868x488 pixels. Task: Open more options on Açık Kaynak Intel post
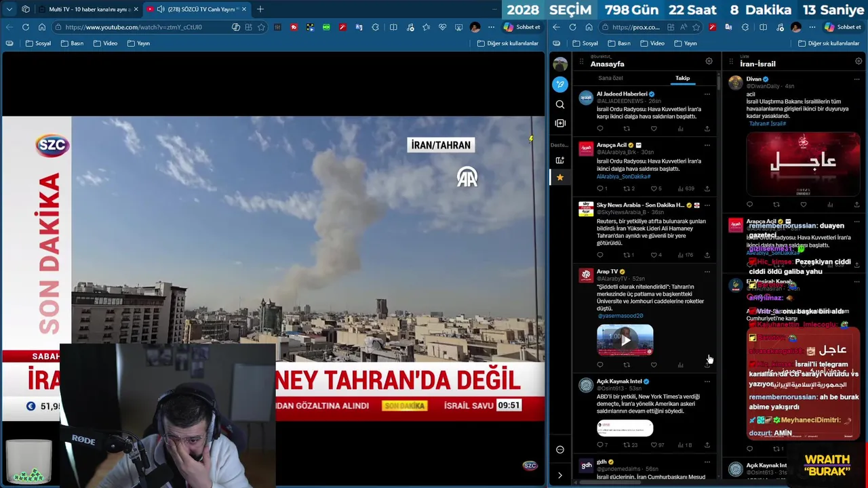pyautogui.click(x=707, y=382)
